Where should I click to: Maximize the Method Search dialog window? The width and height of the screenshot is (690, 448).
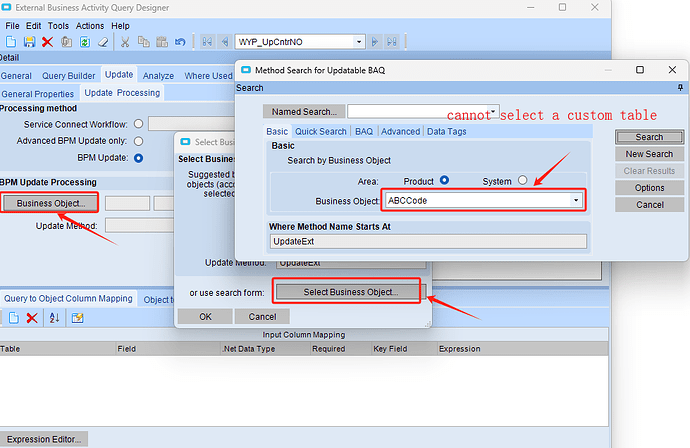coord(640,70)
